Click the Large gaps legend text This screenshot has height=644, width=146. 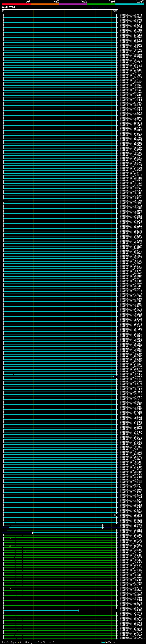pyautogui.click(x=28, y=642)
